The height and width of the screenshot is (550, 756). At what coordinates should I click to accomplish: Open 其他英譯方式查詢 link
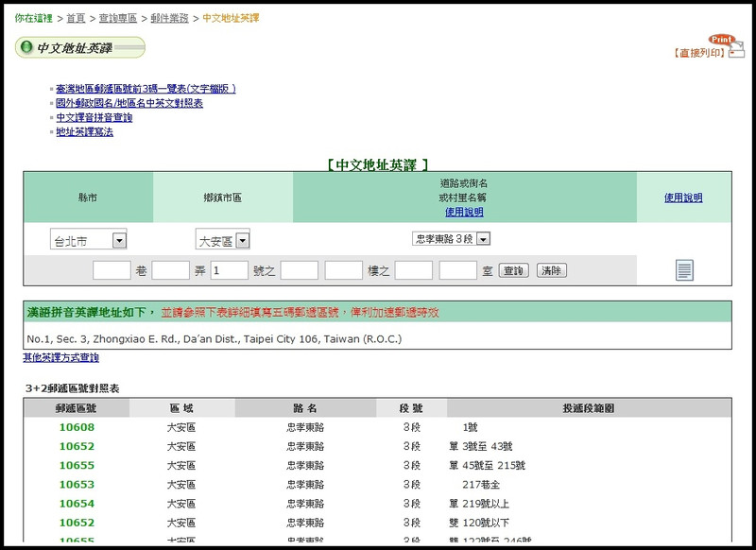coord(60,357)
